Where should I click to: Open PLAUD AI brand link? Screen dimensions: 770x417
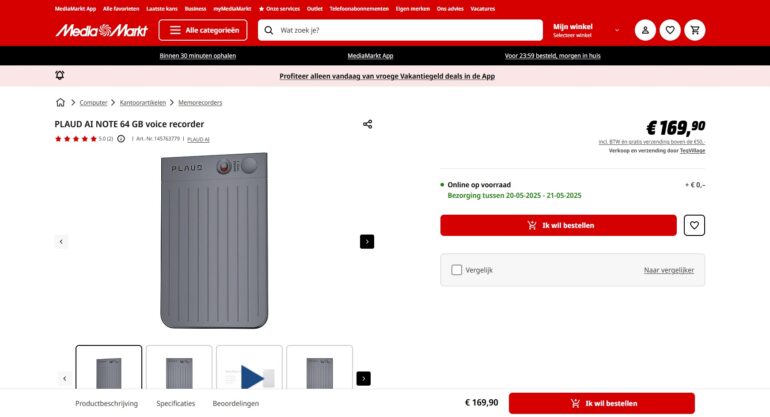(x=198, y=139)
